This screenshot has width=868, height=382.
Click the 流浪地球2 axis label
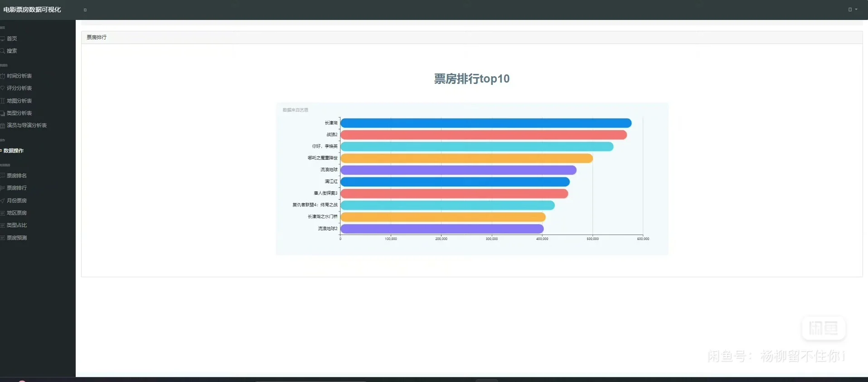(328, 229)
